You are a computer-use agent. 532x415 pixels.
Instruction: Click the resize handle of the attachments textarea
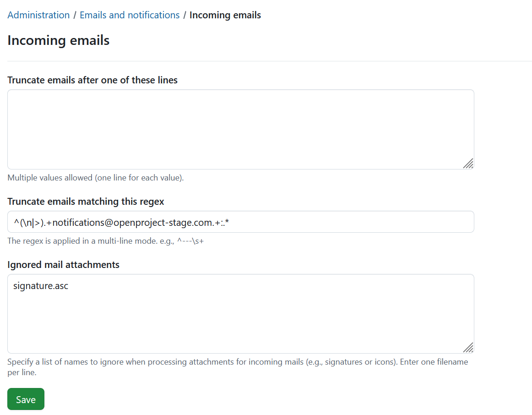coord(468,348)
